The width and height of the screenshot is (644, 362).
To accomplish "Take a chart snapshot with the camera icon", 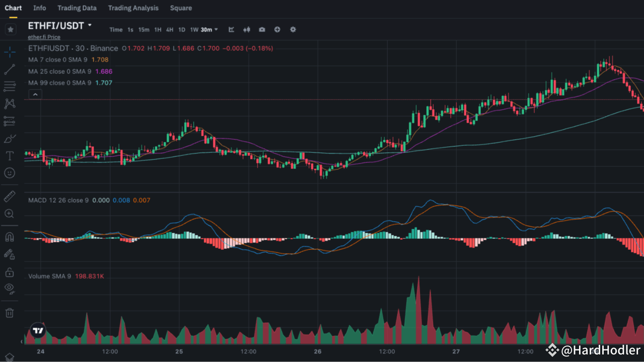I will 262,30.
